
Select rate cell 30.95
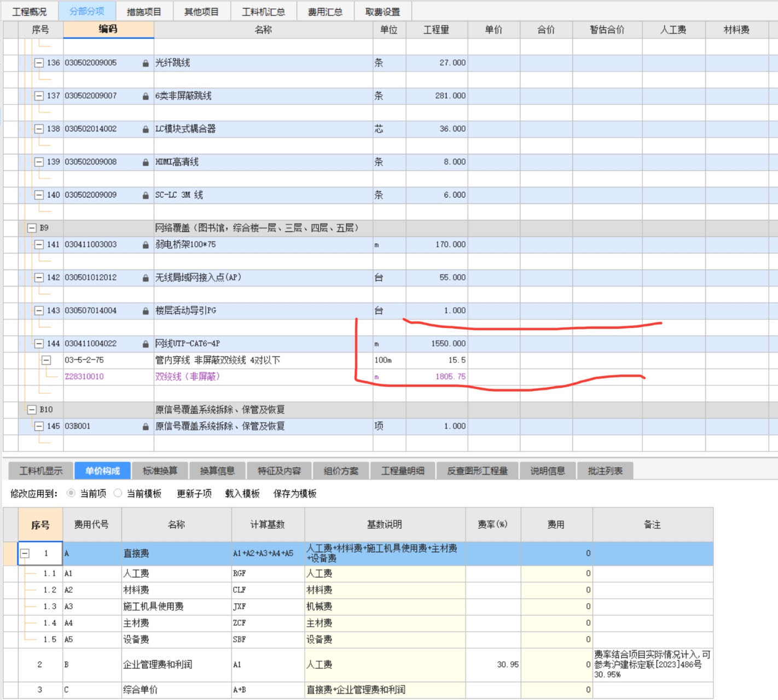click(493, 664)
